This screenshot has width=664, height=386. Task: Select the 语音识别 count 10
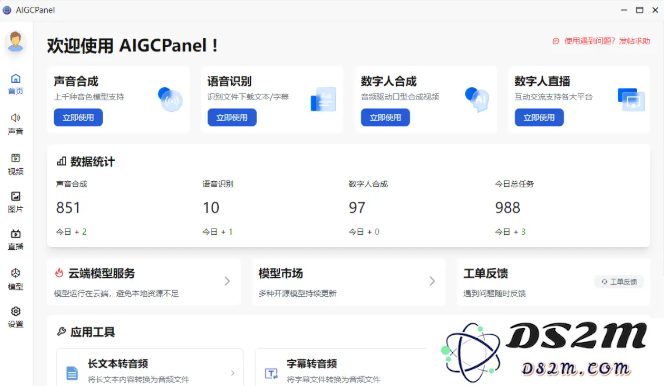click(211, 208)
